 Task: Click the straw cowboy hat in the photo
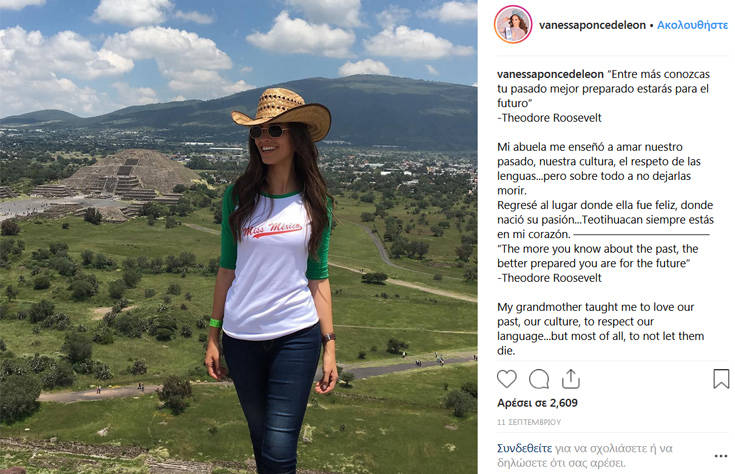click(x=281, y=113)
